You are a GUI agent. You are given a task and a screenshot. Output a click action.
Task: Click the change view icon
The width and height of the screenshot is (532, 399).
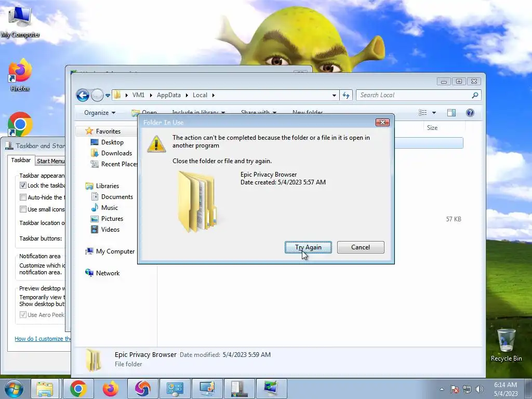(423, 113)
